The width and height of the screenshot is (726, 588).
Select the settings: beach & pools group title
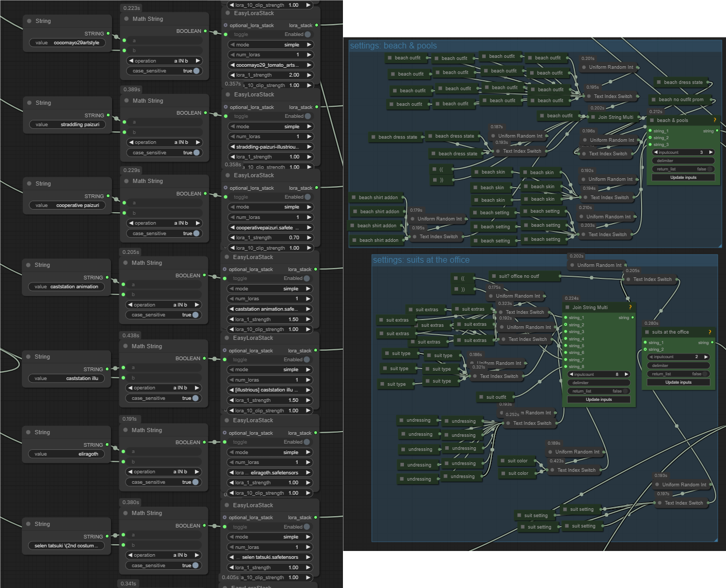pyautogui.click(x=393, y=46)
